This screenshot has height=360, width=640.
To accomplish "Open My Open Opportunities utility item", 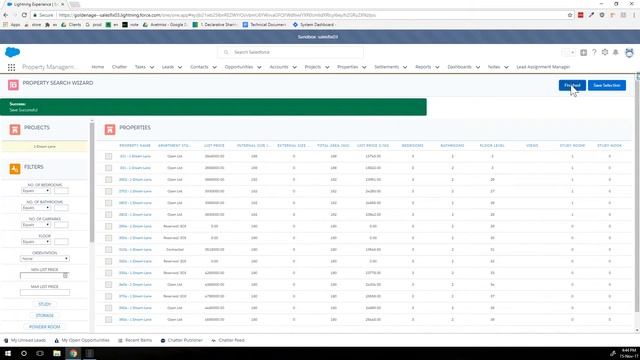I will (82, 340).
